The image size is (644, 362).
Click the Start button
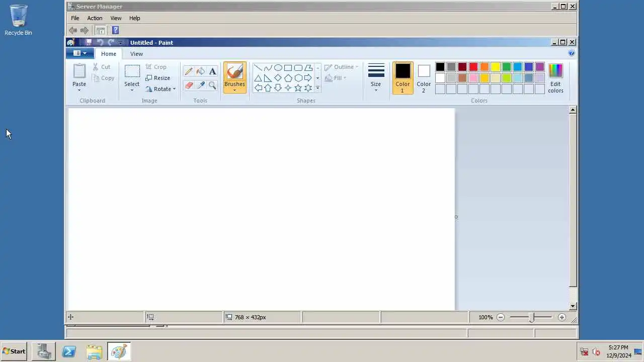tap(14, 351)
